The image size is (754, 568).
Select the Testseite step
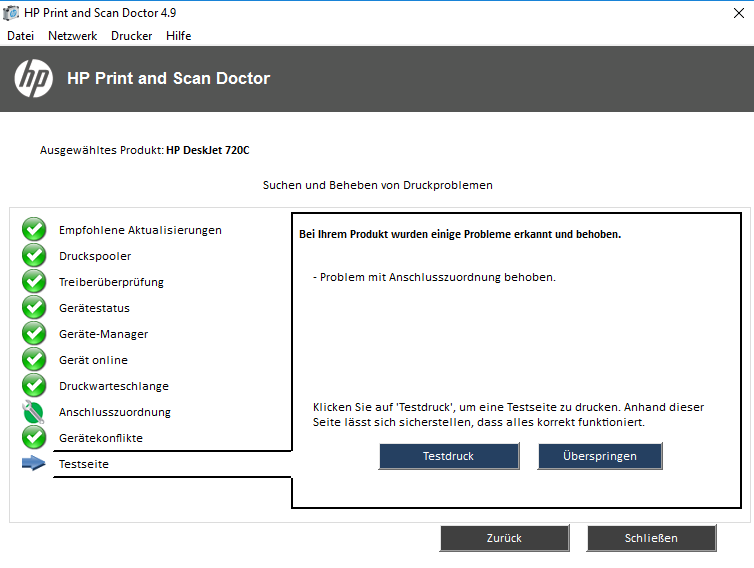[x=84, y=464]
